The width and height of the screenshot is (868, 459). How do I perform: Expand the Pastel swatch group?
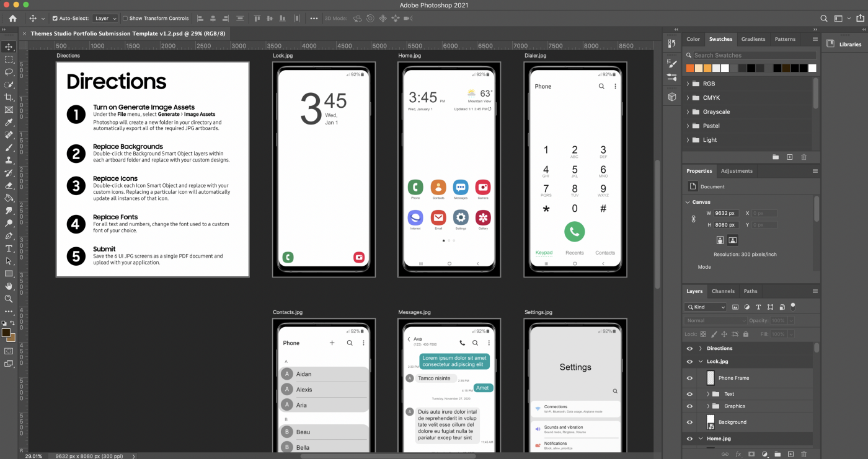click(x=688, y=126)
